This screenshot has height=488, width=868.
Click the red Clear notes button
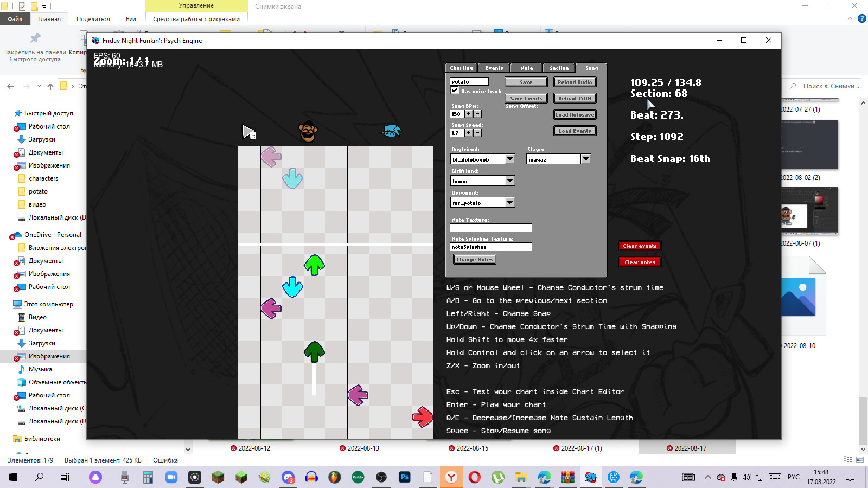[640, 262]
